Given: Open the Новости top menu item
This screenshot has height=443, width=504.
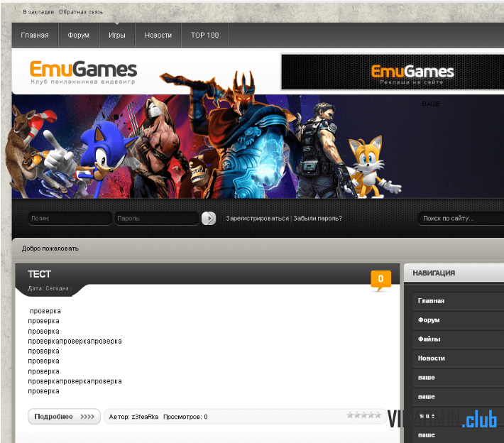Looking at the screenshot, I should [x=158, y=35].
